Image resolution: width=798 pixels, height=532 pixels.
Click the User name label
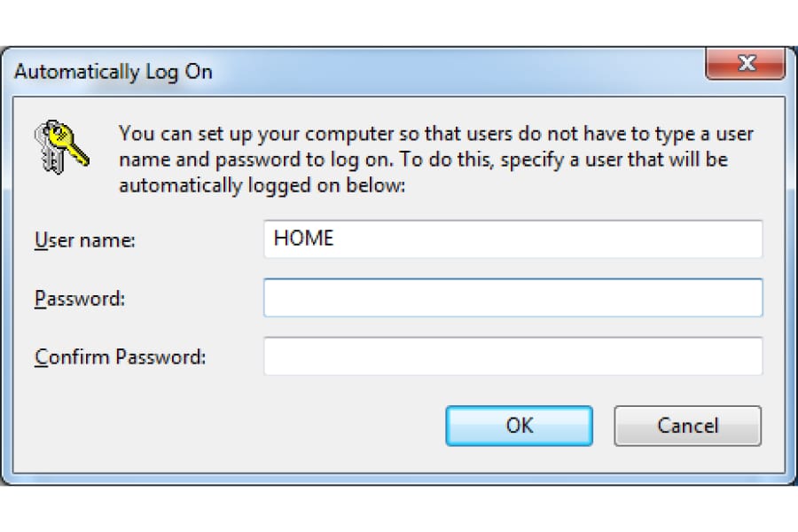coord(85,239)
